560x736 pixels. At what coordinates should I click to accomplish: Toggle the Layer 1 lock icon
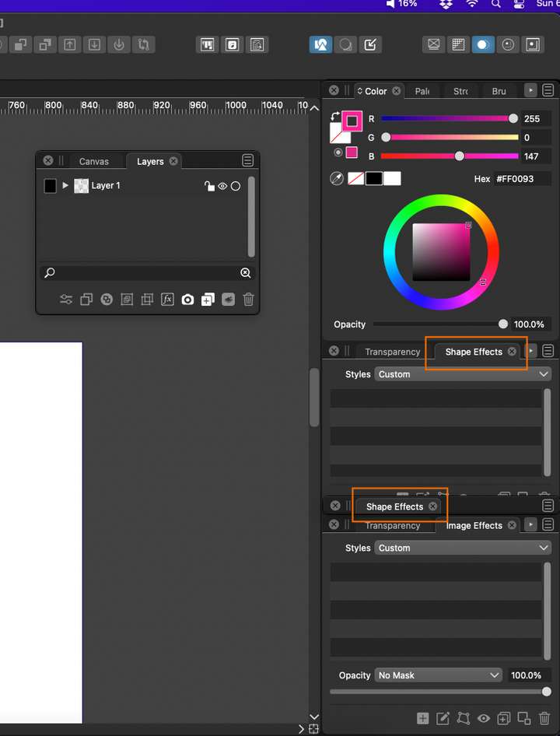pyautogui.click(x=209, y=186)
